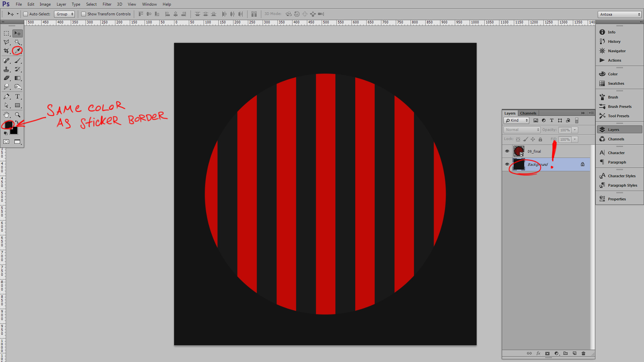
Task: Open the Character Styles panel
Action: point(621,176)
